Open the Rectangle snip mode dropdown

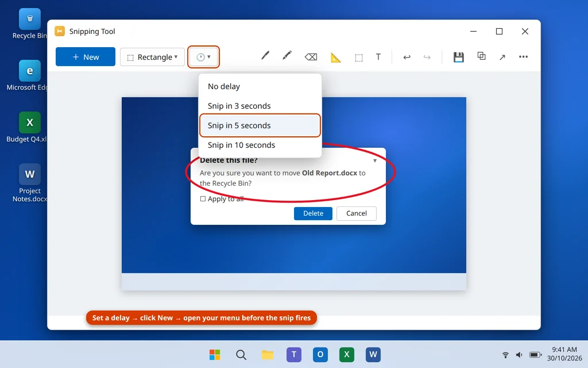pyautogui.click(x=152, y=57)
